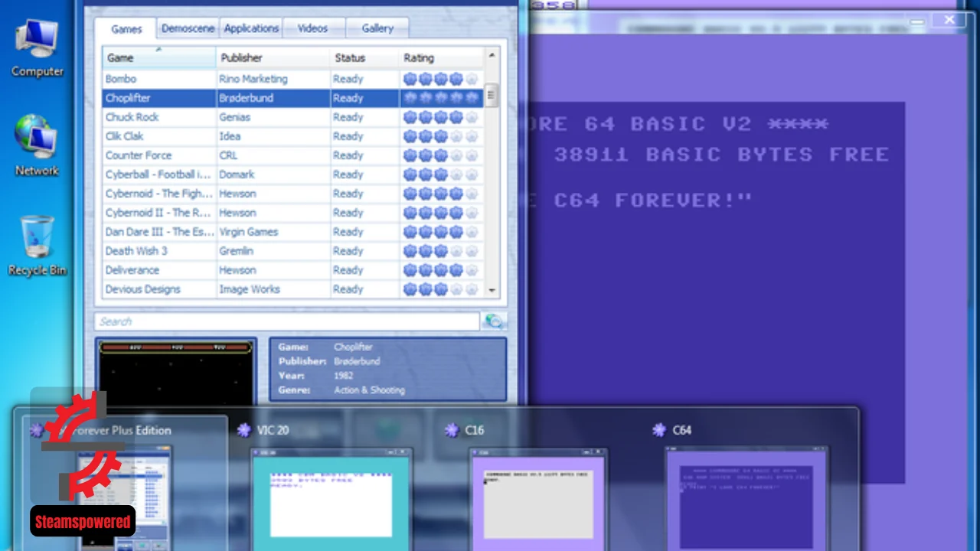Click the star rating of the Bombo row

pos(441,79)
